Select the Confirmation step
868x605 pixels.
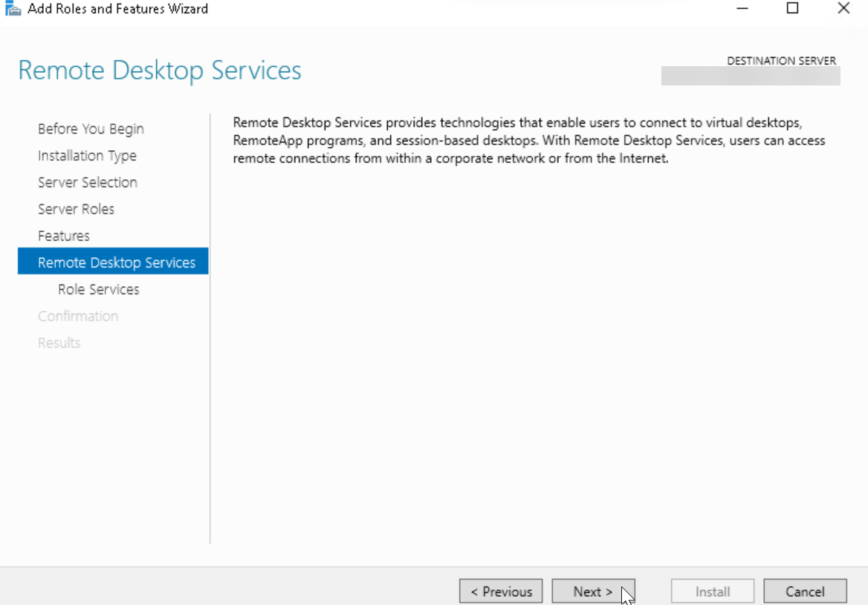click(x=78, y=316)
